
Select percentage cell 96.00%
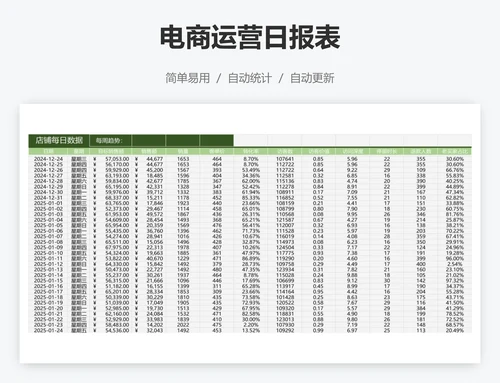point(455,258)
